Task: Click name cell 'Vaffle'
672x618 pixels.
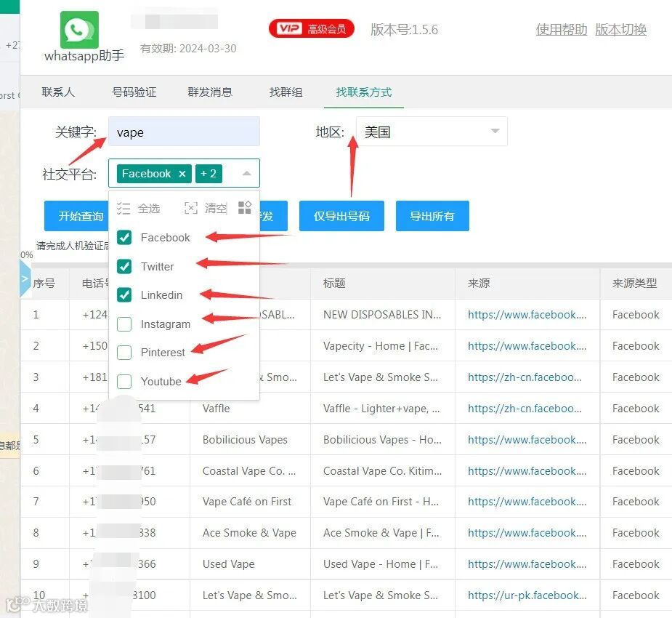Action: tap(216, 409)
